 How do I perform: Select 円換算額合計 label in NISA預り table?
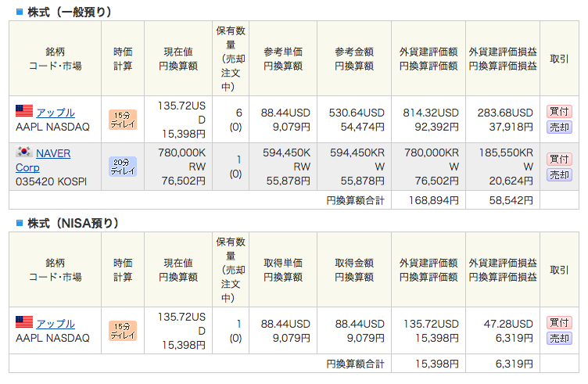point(355,364)
